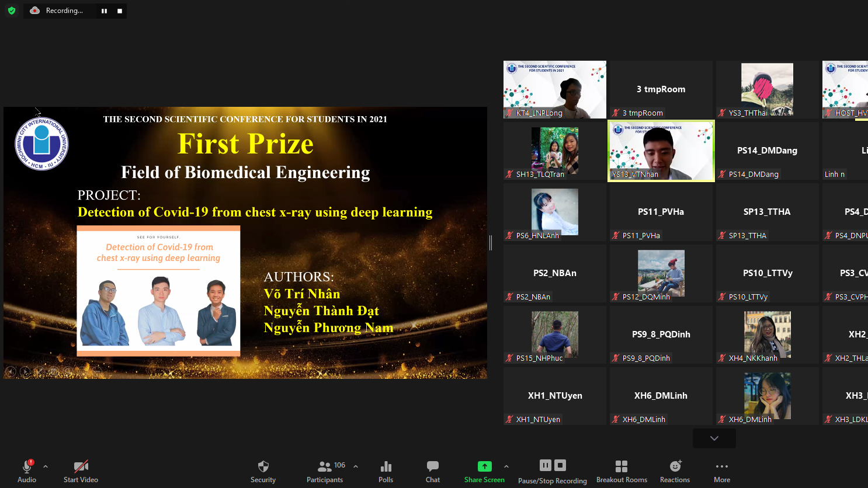Expand audio options arrow next to Audio
This screenshot has width=868, height=488.
coord(46,466)
